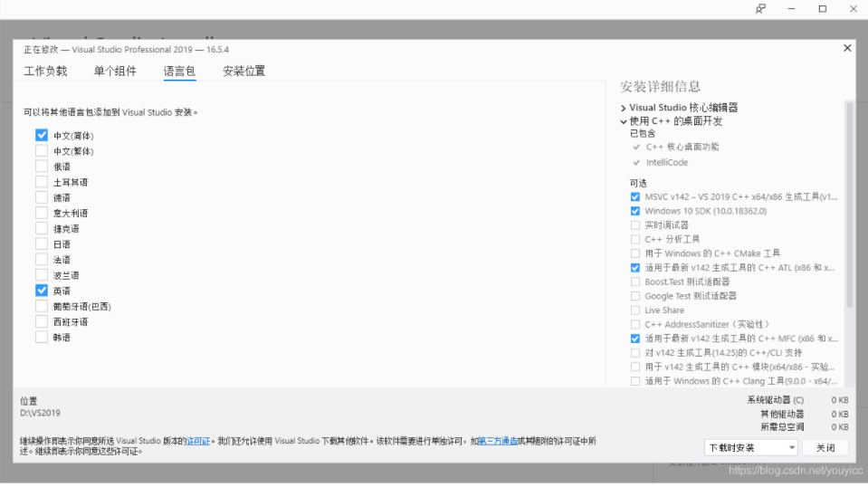Open the 安装位置 tab
Image resolution: width=868 pixels, height=487 pixels.
click(x=244, y=71)
